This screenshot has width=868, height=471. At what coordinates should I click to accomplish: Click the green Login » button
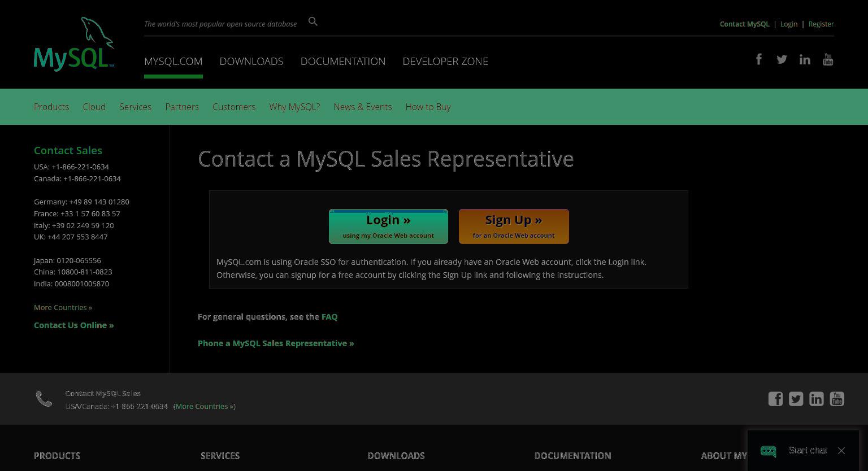(388, 226)
